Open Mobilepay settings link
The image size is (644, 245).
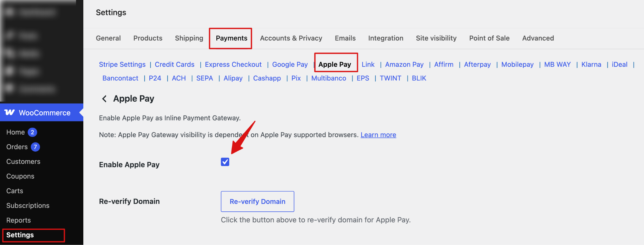(517, 64)
